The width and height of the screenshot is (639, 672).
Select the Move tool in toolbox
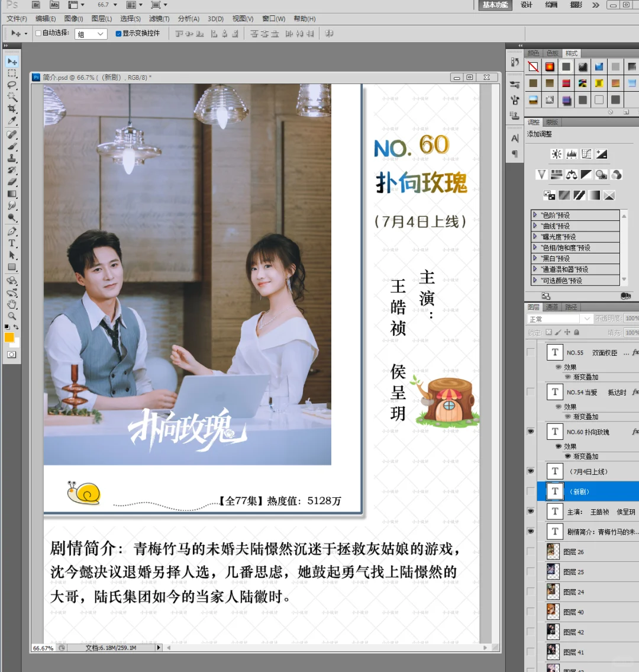click(12, 62)
